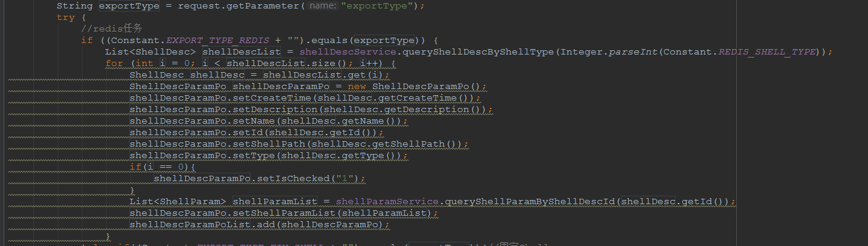Click the "name:" parameter hint in getParameter

pos(322,5)
